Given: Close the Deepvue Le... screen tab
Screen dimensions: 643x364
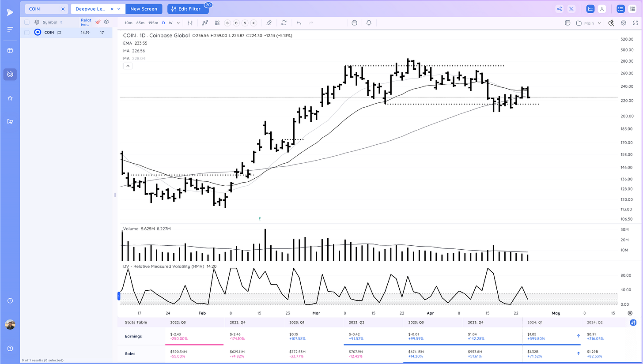Looking at the screenshot, I should pyautogui.click(x=112, y=9).
